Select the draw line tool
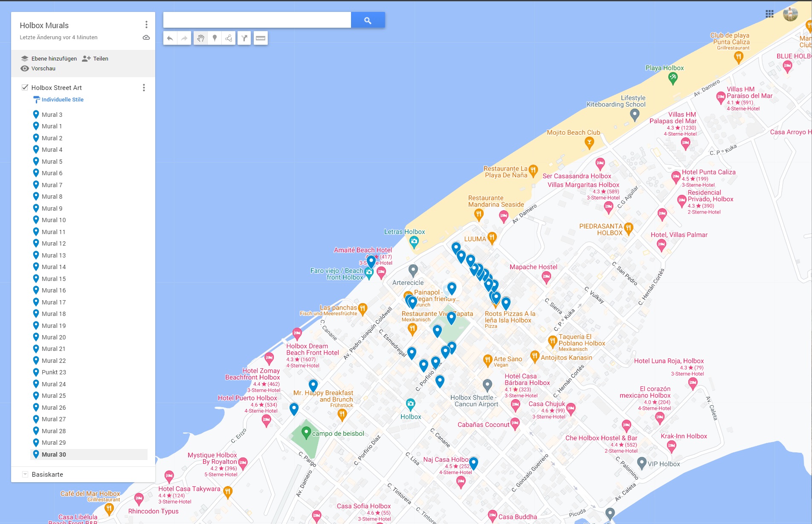812x524 pixels. (x=229, y=38)
